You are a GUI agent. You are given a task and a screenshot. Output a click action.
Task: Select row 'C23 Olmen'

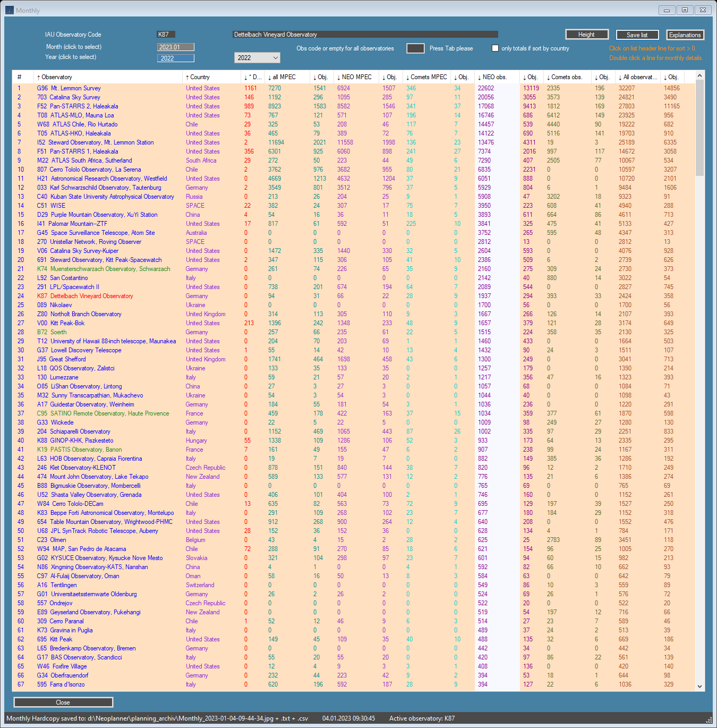click(353, 540)
